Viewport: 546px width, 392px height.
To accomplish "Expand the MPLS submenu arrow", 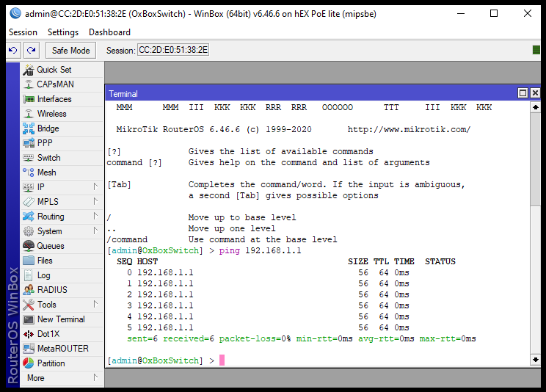I will pos(95,201).
